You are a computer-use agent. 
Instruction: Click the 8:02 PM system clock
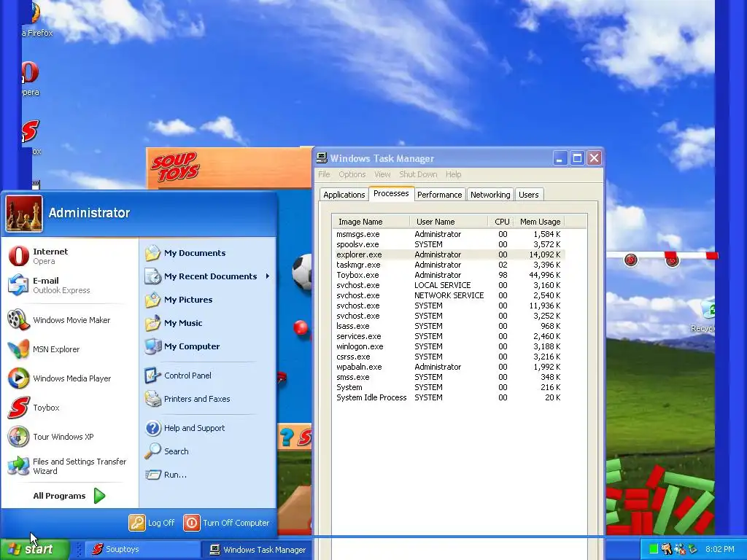pos(719,549)
